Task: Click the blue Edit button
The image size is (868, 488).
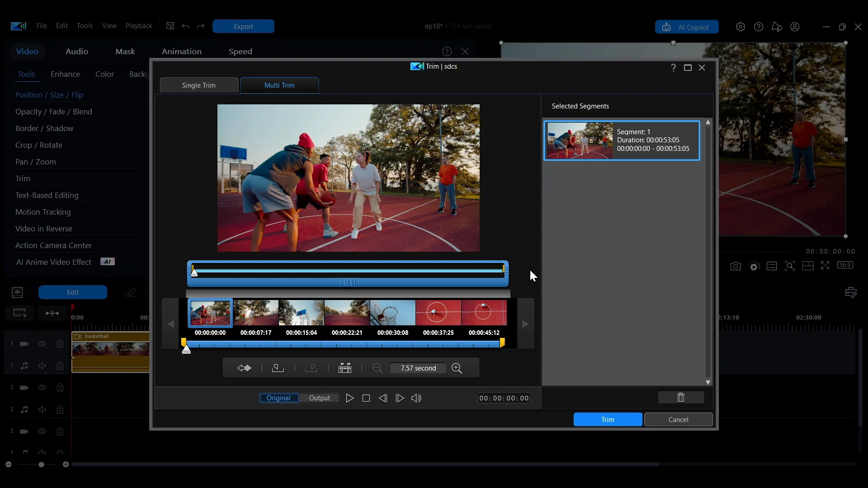Action: tap(73, 292)
